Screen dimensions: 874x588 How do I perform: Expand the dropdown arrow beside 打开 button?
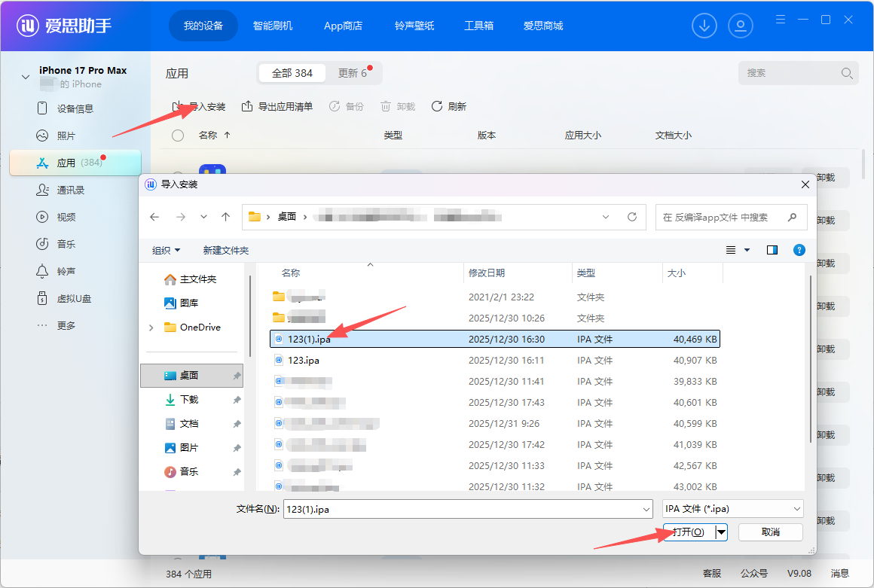722,532
